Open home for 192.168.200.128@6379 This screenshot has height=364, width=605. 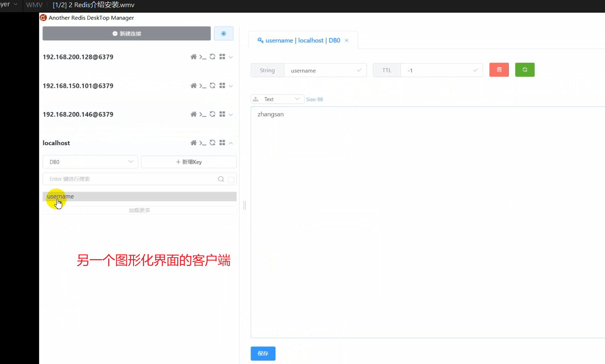pos(193,57)
